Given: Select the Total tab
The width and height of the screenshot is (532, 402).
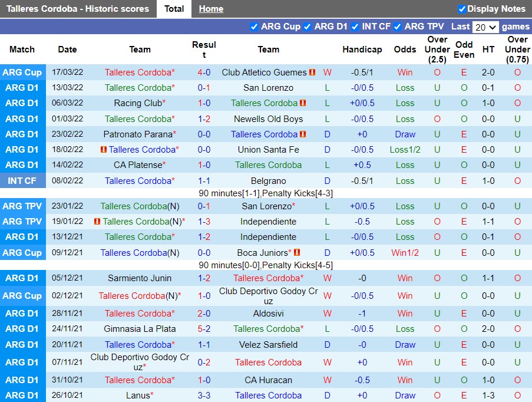Looking at the screenshot, I should click(174, 9).
